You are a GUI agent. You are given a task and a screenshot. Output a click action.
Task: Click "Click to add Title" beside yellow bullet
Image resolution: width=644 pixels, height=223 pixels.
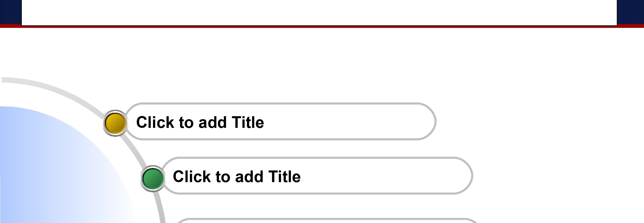click(x=200, y=122)
